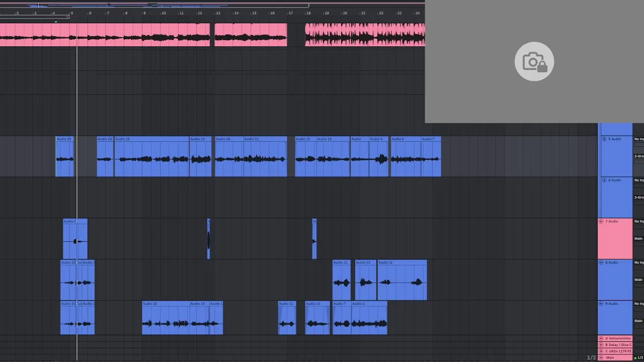Select the B Delay | Glue track name

[618, 345]
